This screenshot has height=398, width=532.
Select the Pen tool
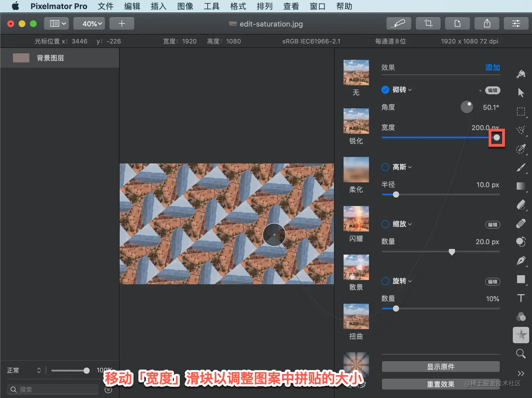click(521, 261)
